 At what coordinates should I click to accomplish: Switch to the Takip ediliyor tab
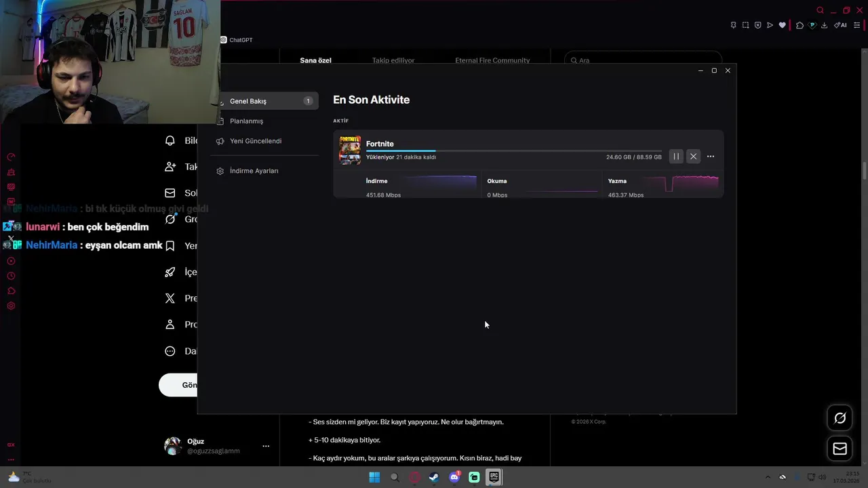pos(393,60)
